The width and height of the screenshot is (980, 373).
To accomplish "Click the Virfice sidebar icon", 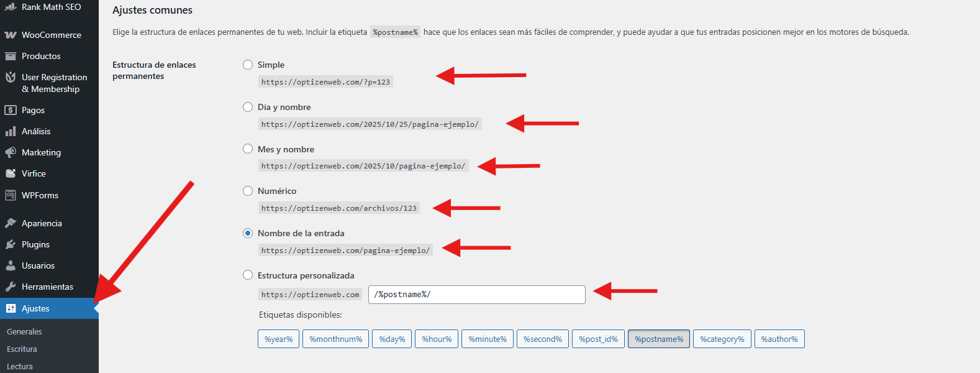I will (x=11, y=173).
